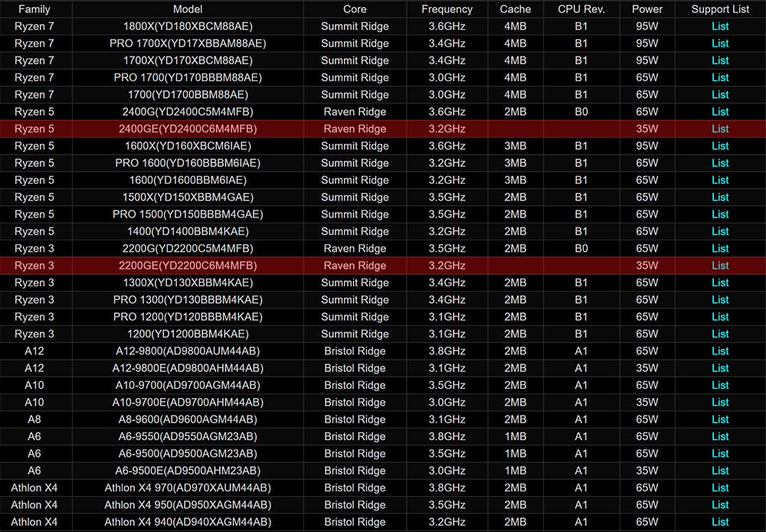Click 3MB cache in 1600X row

coord(516,146)
